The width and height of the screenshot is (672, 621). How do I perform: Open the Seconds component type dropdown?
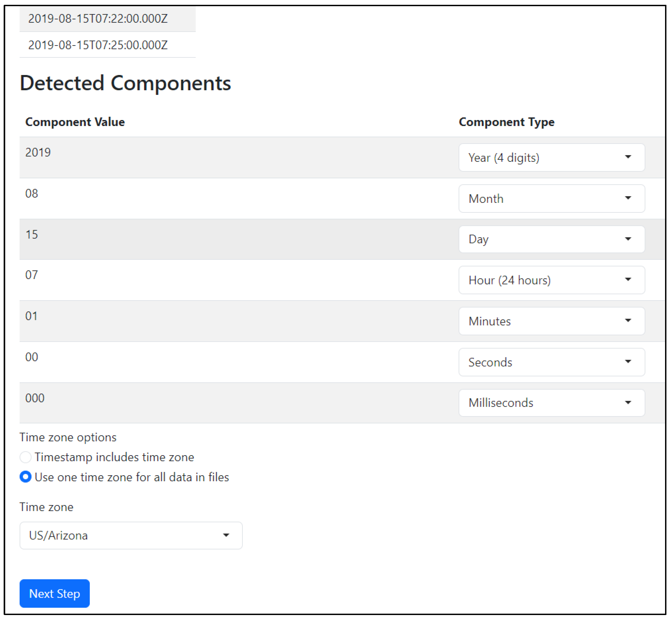(551, 362)
